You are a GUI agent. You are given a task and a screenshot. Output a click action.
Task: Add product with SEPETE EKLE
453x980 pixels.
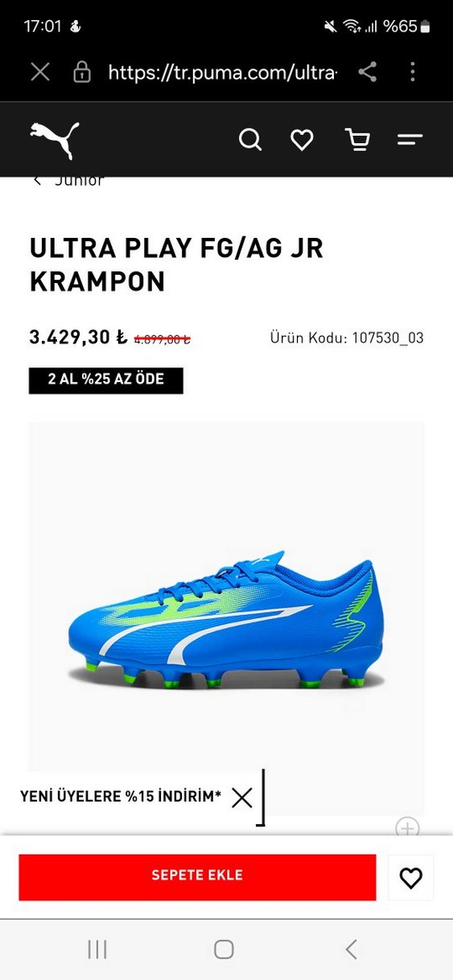click(197, 876)
